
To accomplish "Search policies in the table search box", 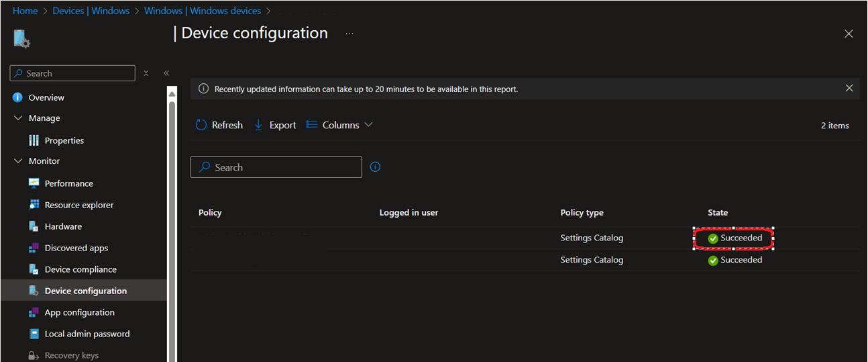I will pos(276,167).
